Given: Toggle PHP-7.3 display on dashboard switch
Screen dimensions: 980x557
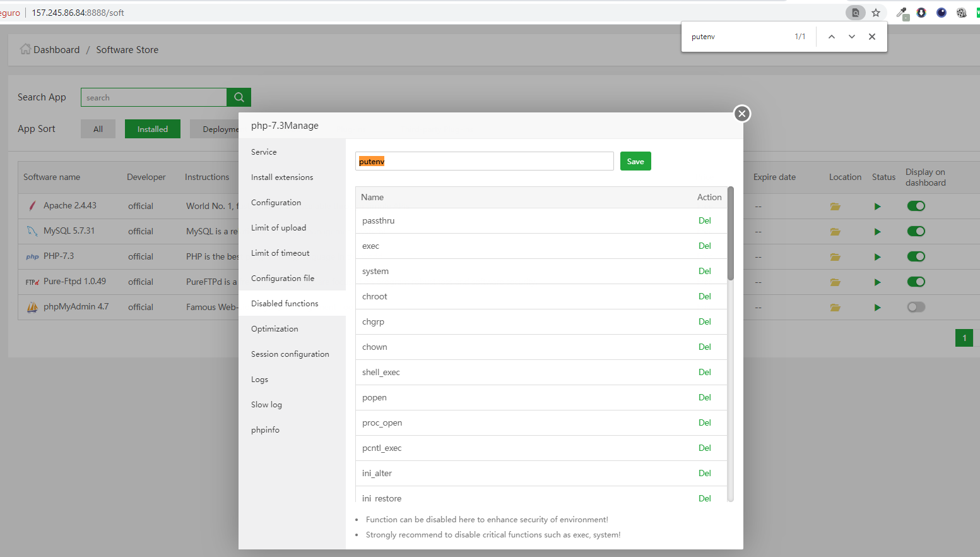Looking at the screenshot, I should (916, 256).
